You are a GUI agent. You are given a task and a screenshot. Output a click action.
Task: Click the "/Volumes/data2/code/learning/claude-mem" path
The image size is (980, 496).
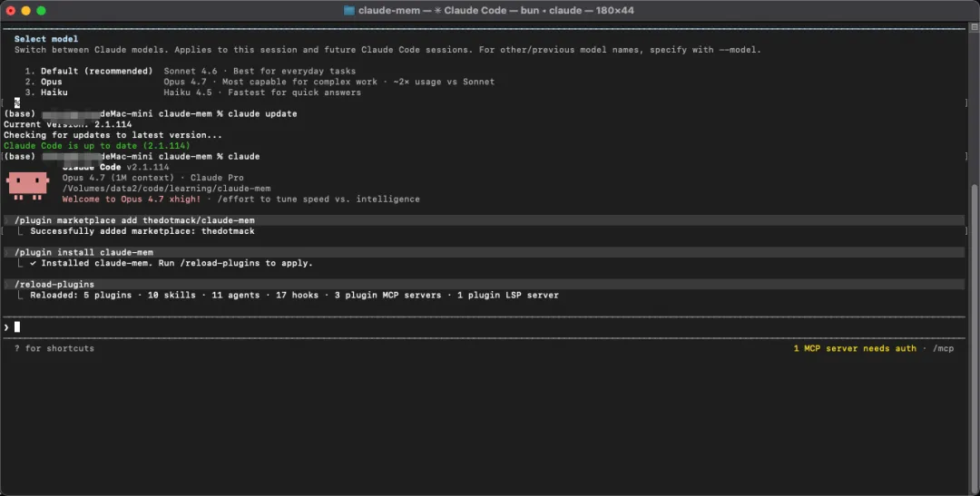[166, 188]
